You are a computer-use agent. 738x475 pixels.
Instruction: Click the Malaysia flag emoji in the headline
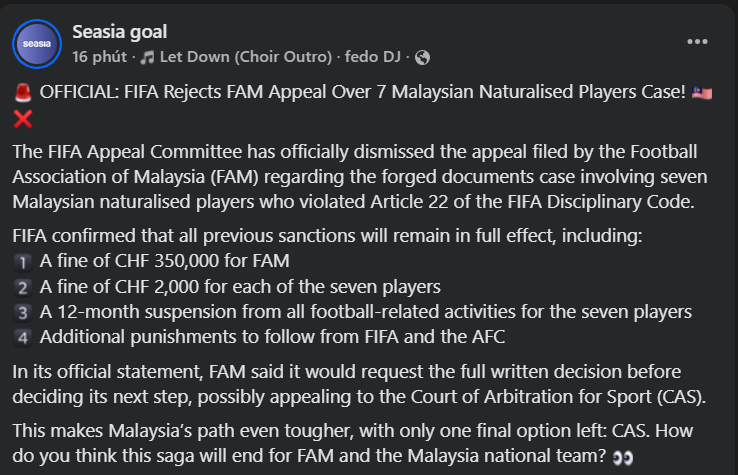701,93
